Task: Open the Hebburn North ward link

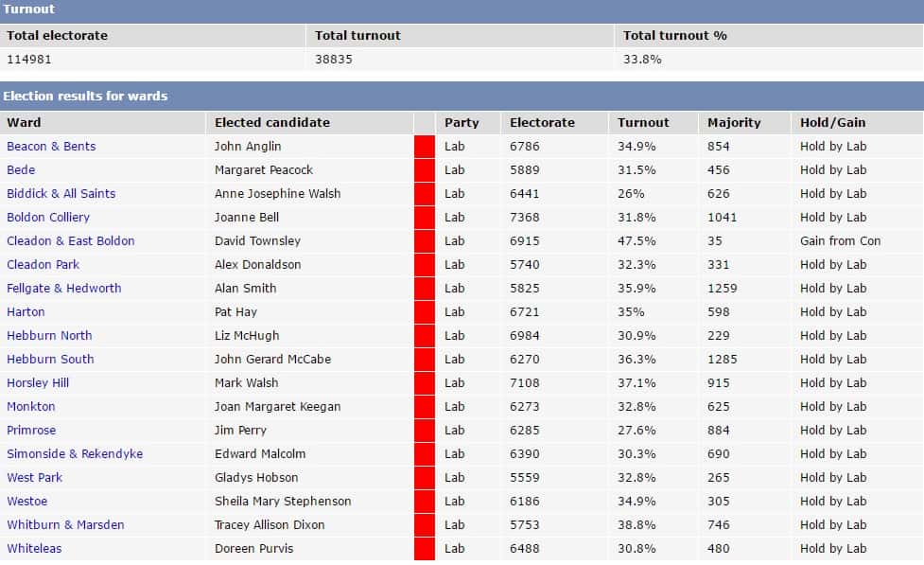Action: [49, 335]
